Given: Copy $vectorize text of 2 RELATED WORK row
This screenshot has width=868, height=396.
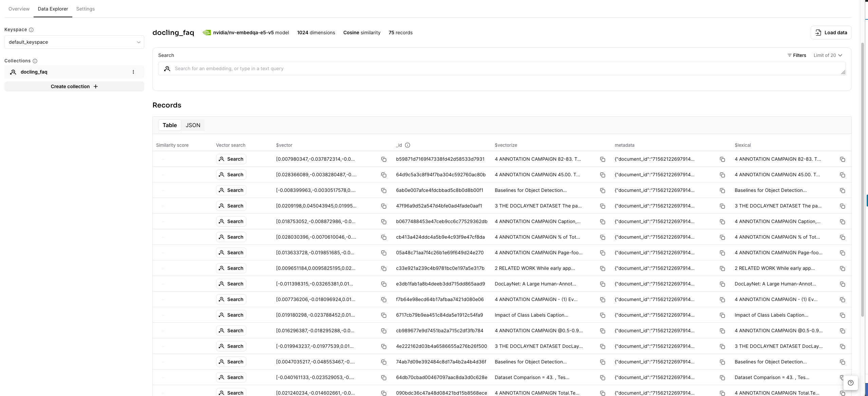Looking at the screenshot, I should click(602, 269).
